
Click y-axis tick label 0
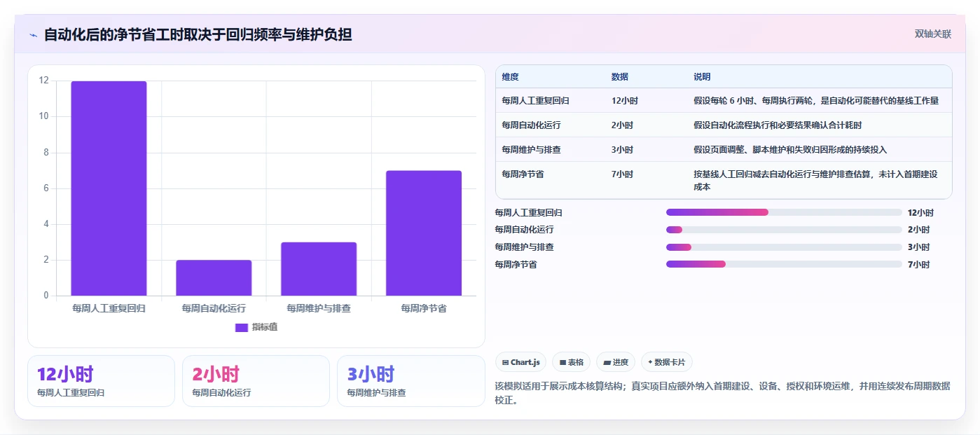[x=46, y=296]
